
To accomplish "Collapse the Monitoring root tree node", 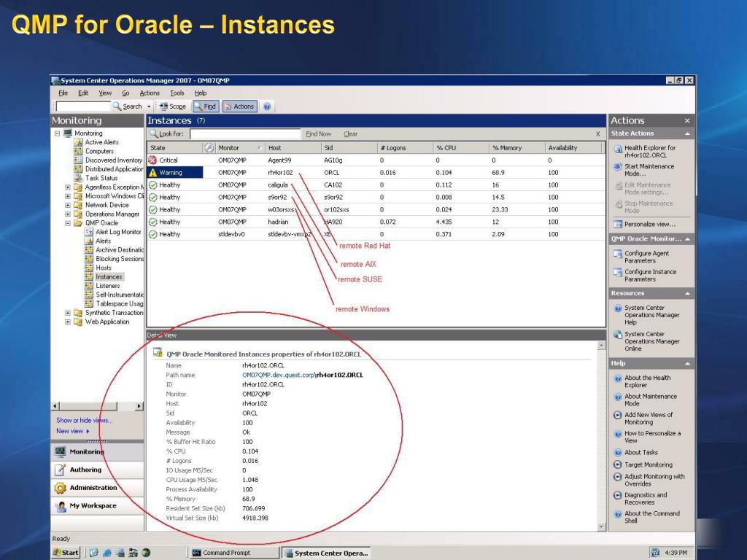I will (57, 133).
